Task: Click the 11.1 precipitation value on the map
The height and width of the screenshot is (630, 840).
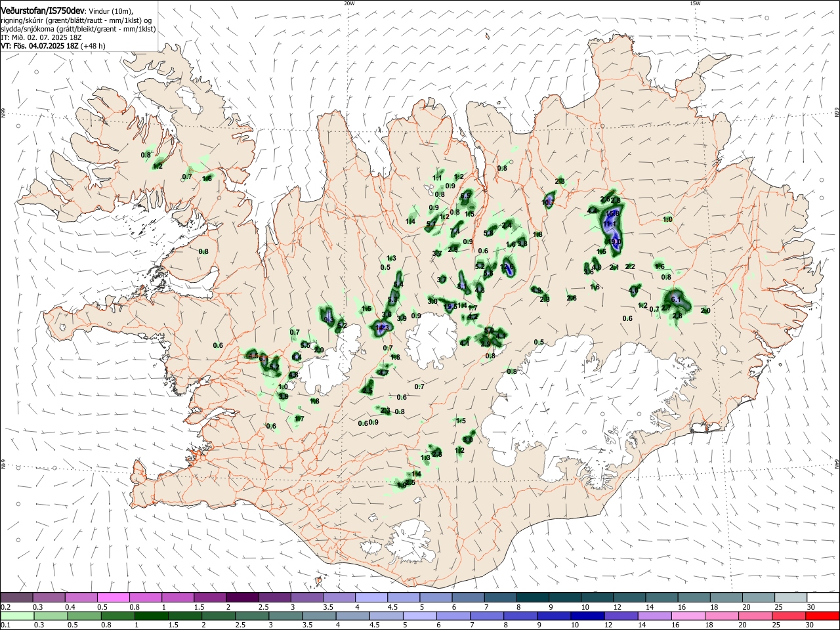Action: [609, 224]
